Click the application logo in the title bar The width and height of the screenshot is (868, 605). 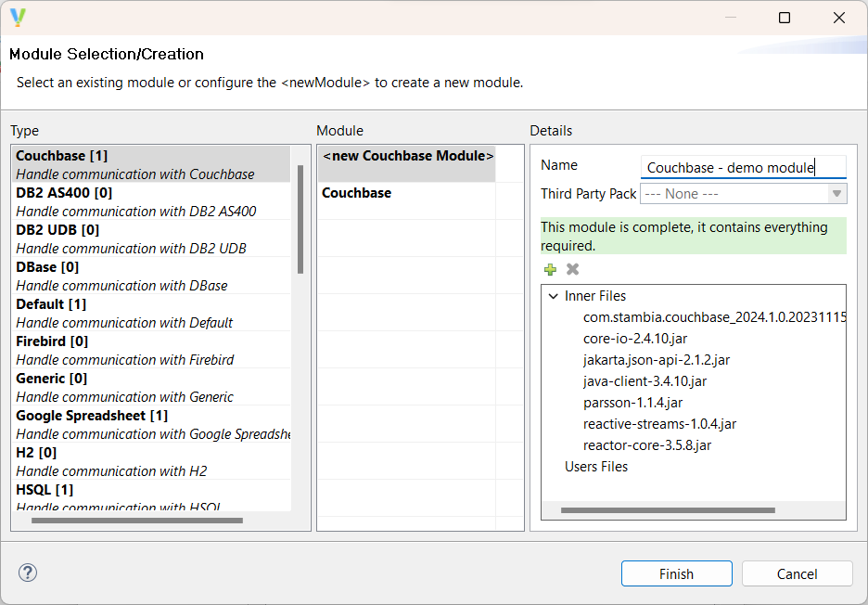tap(18, 17)
